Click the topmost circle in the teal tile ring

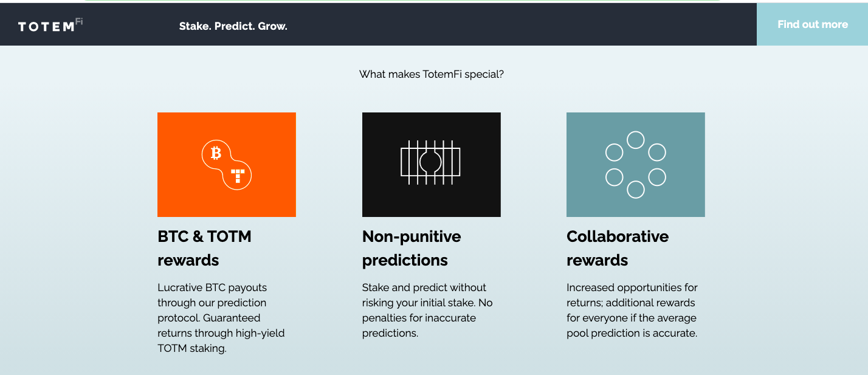click(636, 140)
